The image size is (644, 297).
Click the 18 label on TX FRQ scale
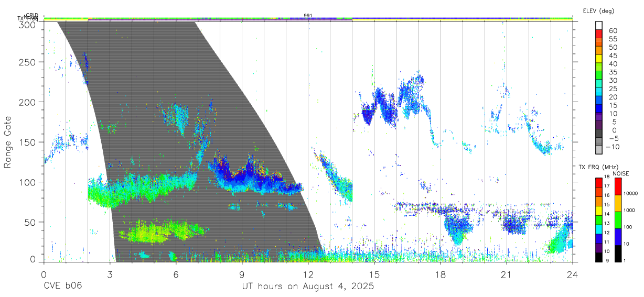[606, 177]
